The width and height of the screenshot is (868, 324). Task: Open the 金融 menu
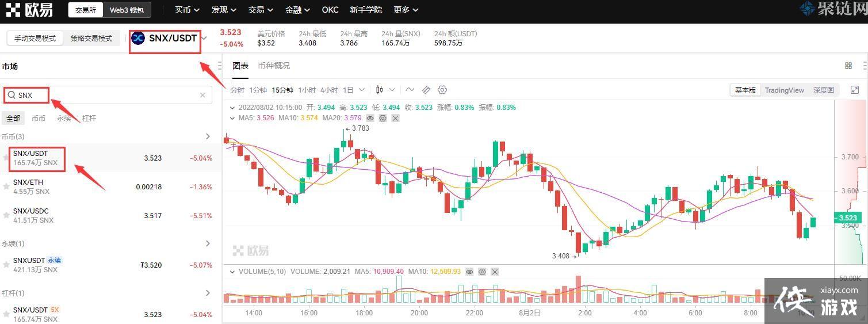point(297,10)
